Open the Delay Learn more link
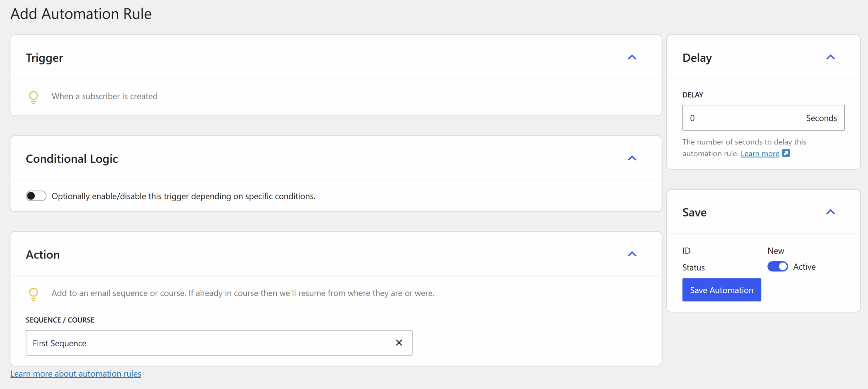Image resolution: width=868 pixels, height=389 pixels. click(x=760, y=153)
